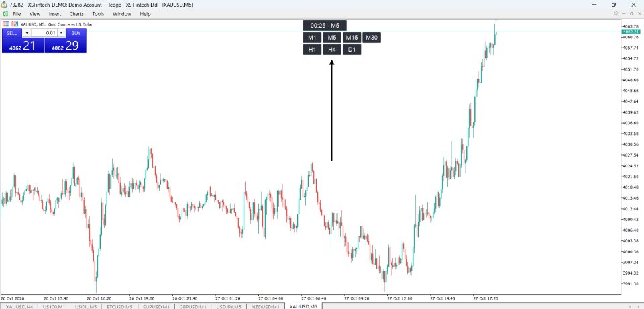Switch to the USOIL,M5 chart tab
The width and height of the screenshot is (644, 309).
point(87,306)
